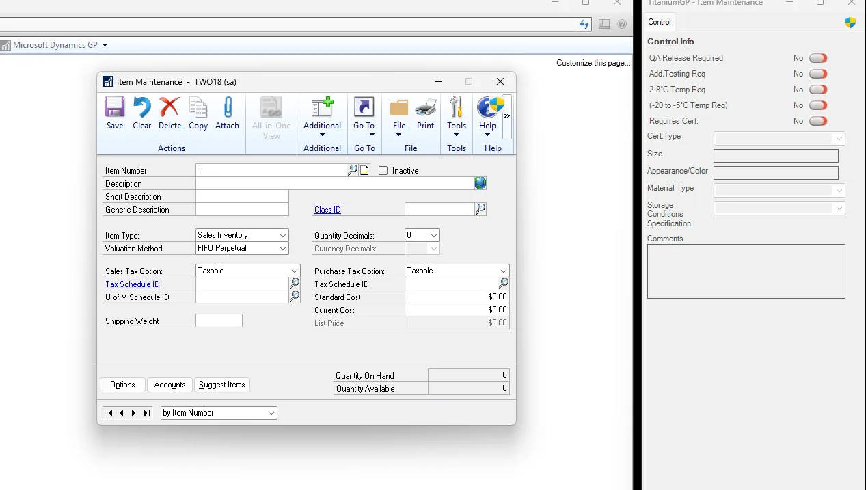
Task: Click the Save icon in Item Maintenance
Action: point(114,107)
